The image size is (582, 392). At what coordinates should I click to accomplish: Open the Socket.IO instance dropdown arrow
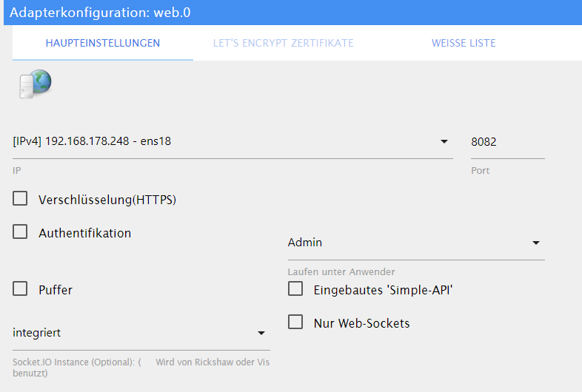click(261, 333)
